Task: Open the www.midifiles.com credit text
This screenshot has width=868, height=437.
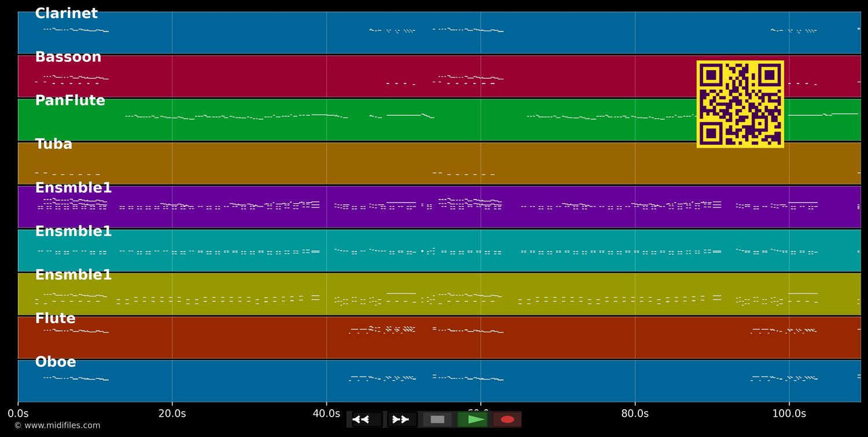Action: tap(57, 425)
